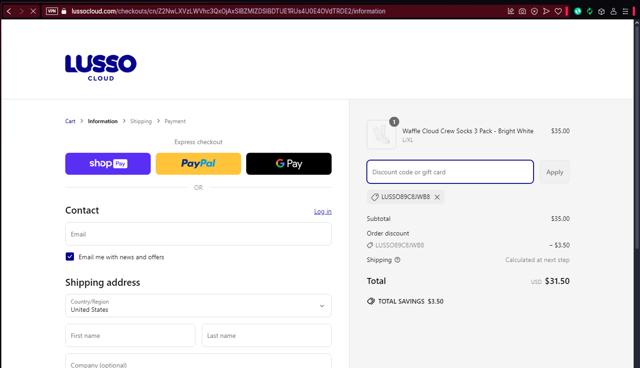The image size is (640, 368).
Task: Open the browser hamburger menu icon
Action: pyautogui.click(x=625, y=11)
